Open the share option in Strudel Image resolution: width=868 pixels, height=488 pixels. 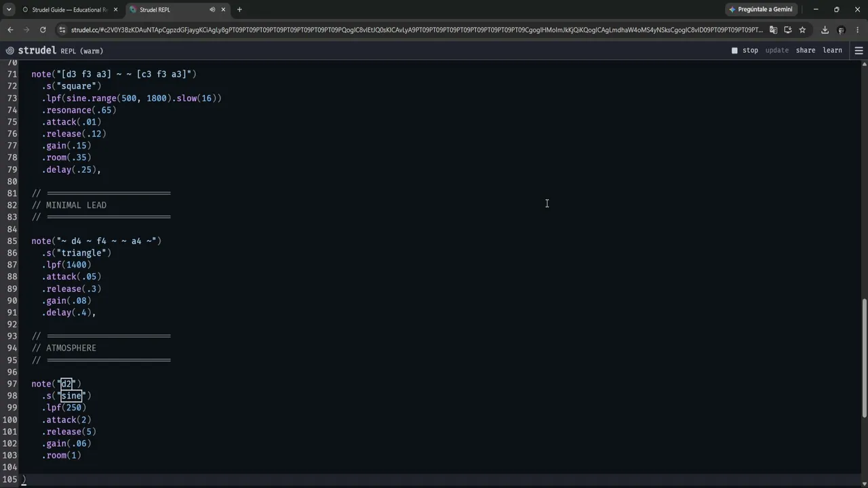(806, 50)
